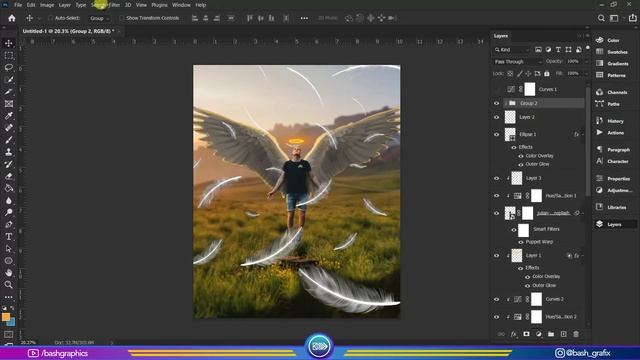Click the blue background color swatch
The height and width of the screenshot is (360, 640).
click(x=12, y=323)
